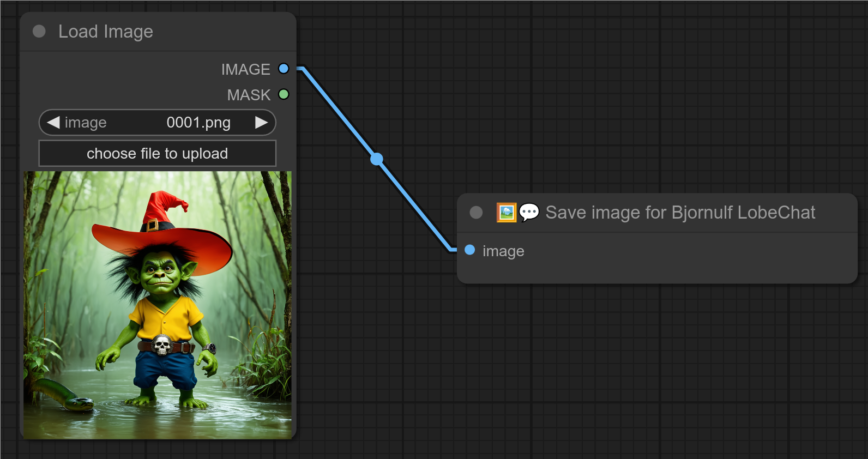Click the goblin preview image thumbnail
Screen dimensions: 868x459
tap(158, 305)
